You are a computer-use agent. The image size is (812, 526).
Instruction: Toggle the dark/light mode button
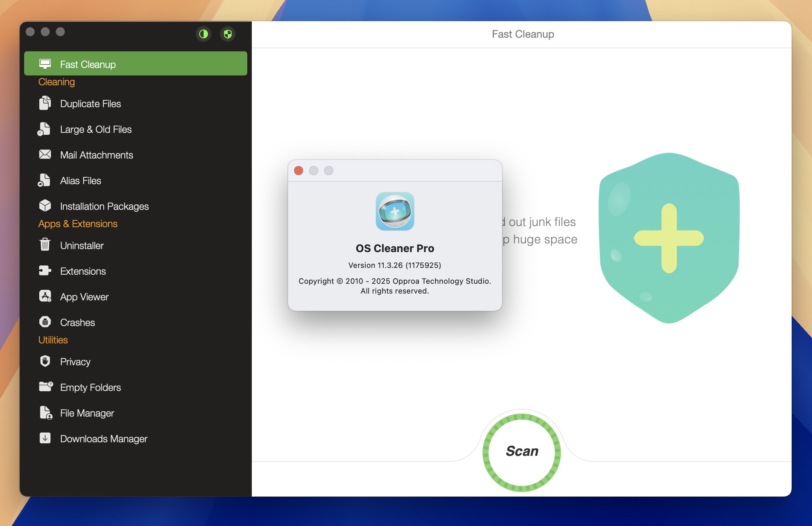pyautogui.click(x=205, y=34)
